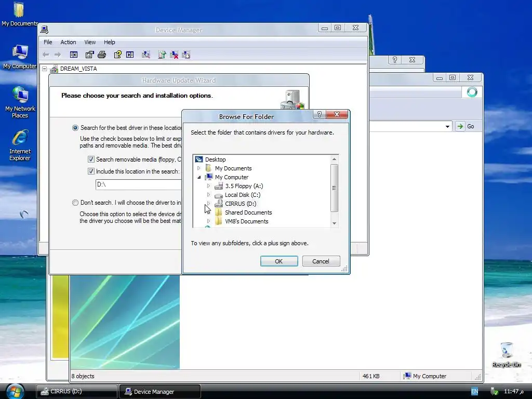
Task: Close the Browse For Folder dialog
Action: (x=337, y=114)
